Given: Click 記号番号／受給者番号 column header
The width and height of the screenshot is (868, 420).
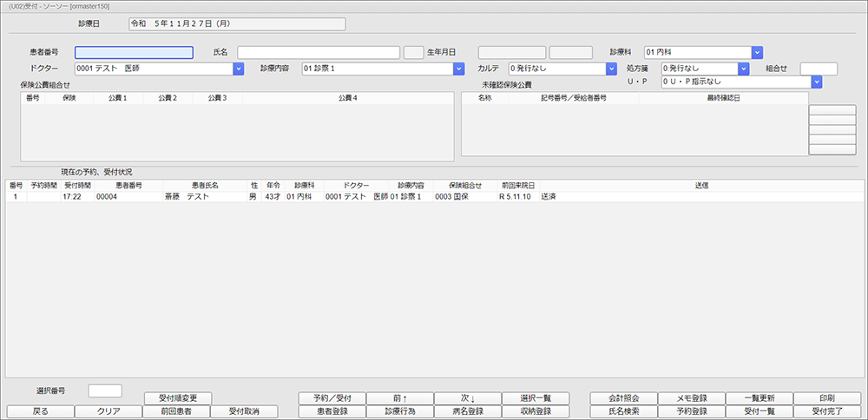Looking at the screenshot, I should [574, 98].
